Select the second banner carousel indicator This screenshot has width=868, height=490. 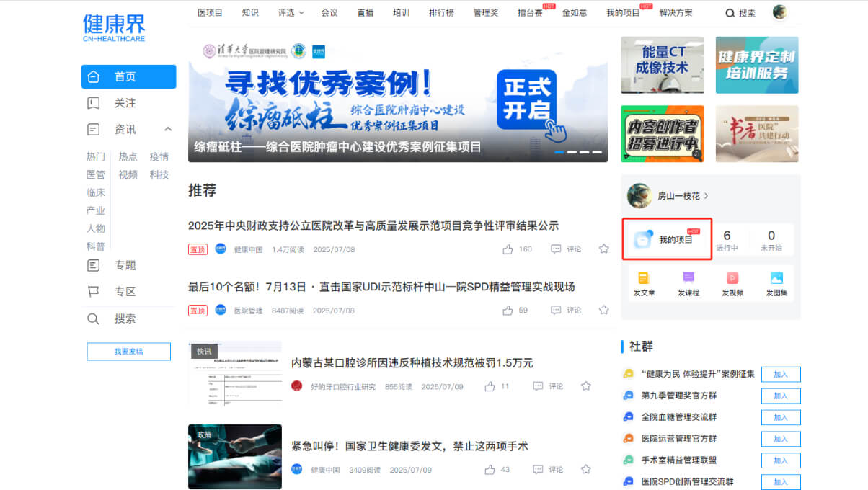coord(572,152)
